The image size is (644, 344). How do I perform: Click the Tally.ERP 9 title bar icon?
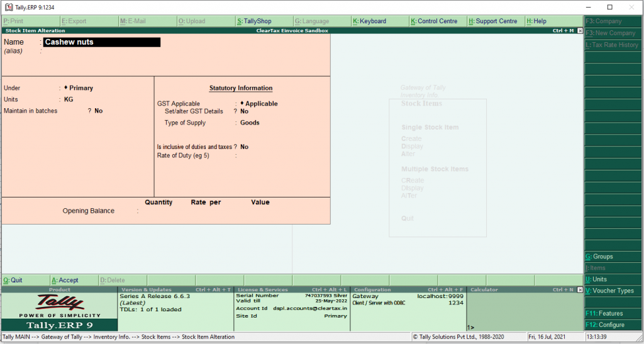pyautogui.click(x=9, y=7)
